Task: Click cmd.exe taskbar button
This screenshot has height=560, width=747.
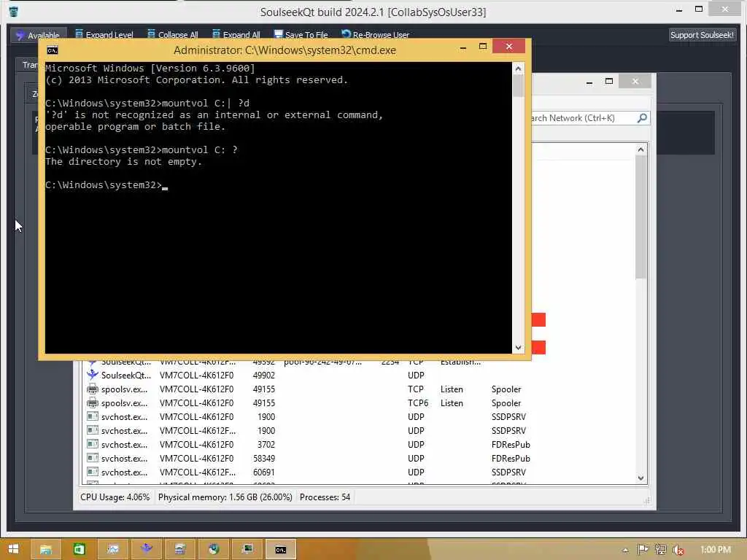Action: point(281,549)
